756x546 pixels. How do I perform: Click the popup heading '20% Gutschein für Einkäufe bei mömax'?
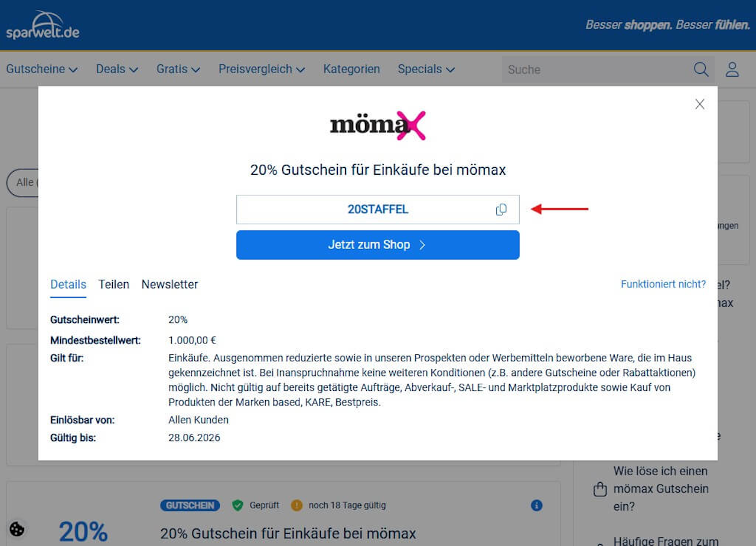click(378, 170)
